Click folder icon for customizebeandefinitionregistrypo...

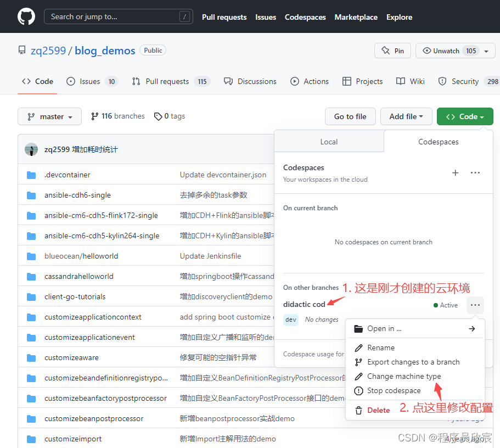[x=31, y=378]
